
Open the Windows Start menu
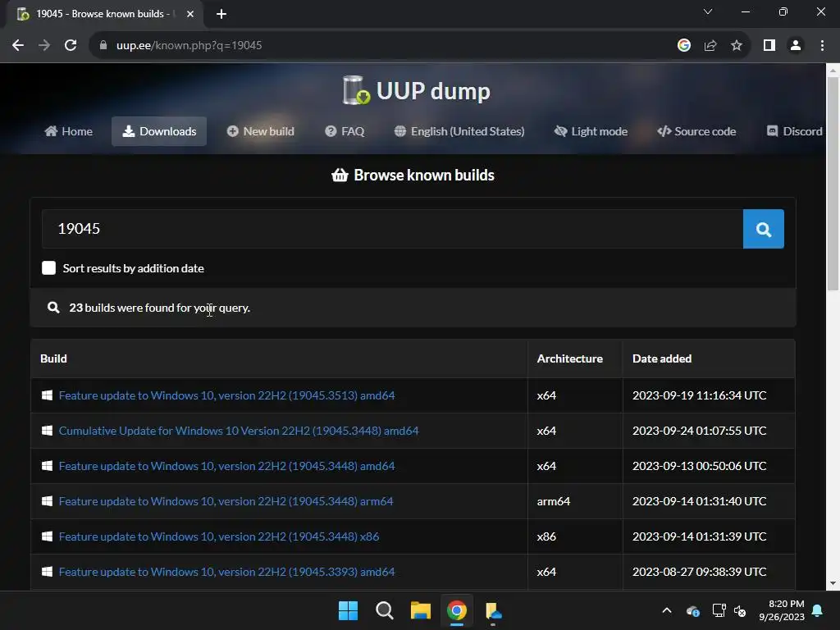(x=348, y=610)
